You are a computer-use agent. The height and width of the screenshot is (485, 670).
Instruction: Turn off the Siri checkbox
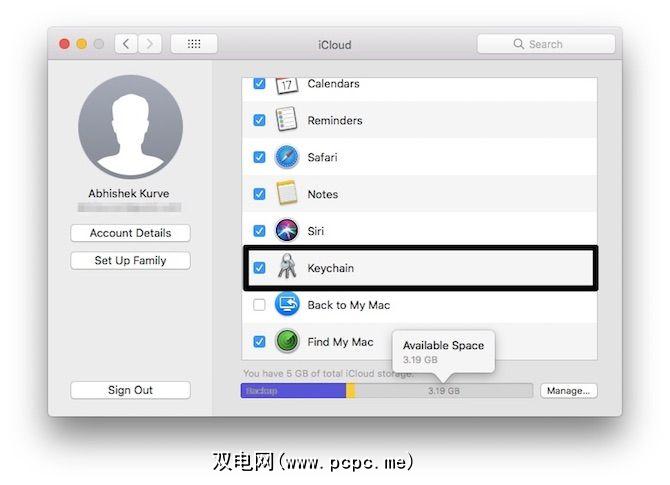259,231
